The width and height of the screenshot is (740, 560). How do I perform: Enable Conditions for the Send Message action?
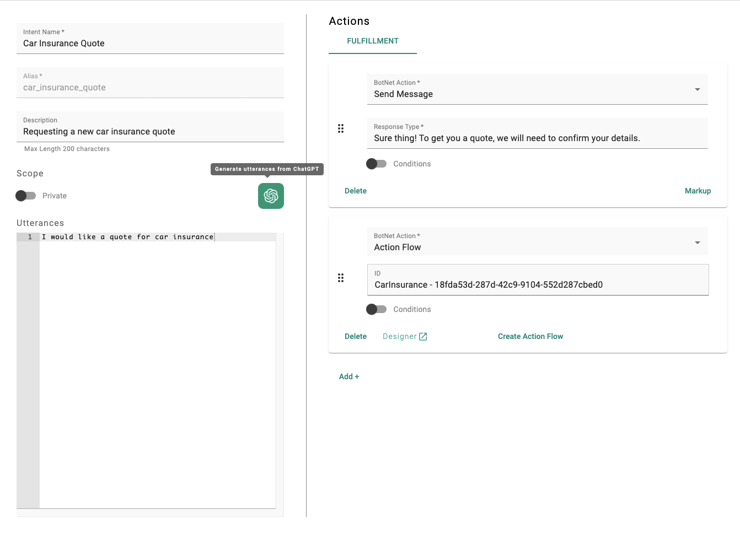(377, 164)
